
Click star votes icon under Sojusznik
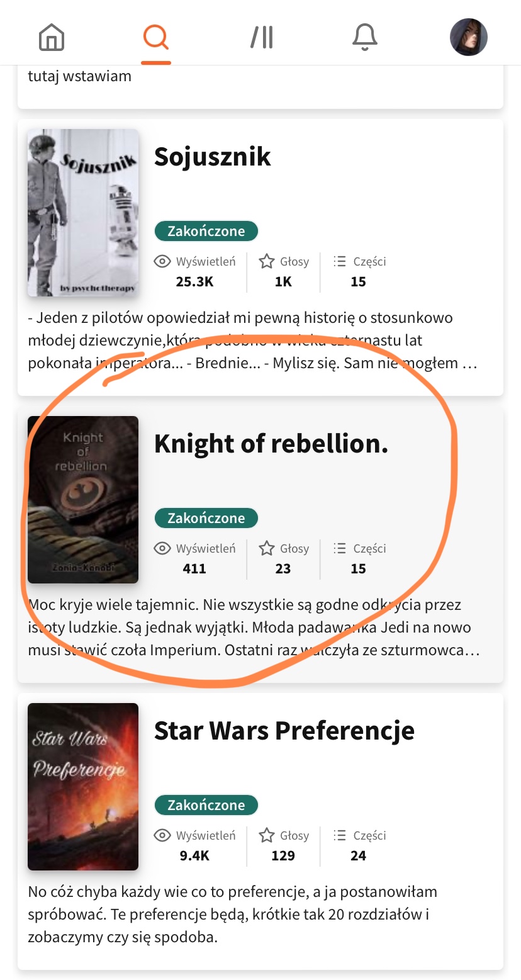point(267,261)
